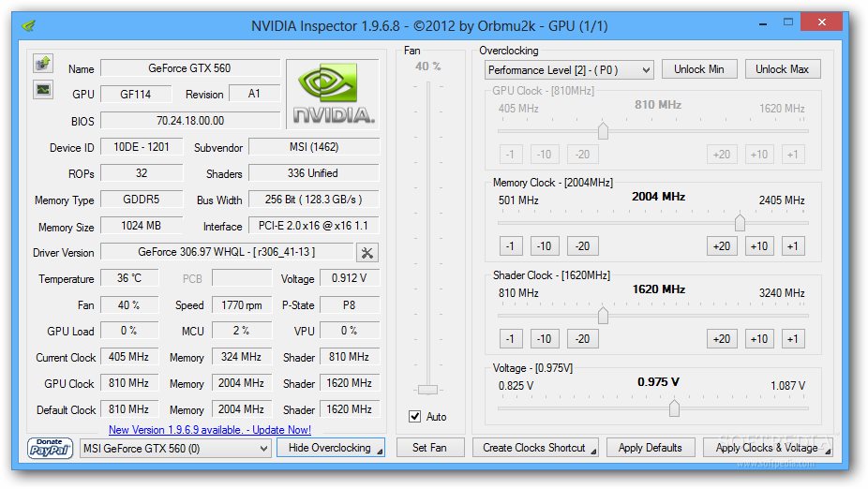This screenshot has height=489, width=868.
Task: Click Apply Clocks & Voltage button
Action: click(x=768, y=448)
